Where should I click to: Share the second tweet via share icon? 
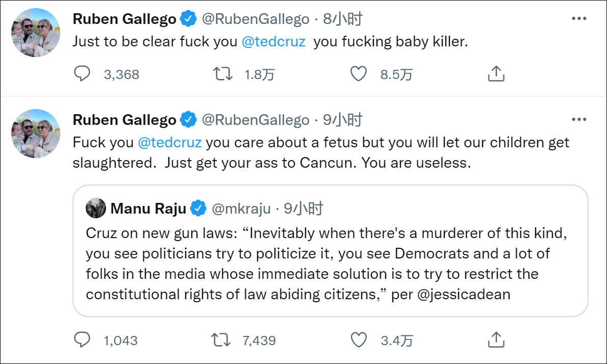coord(496,340)
